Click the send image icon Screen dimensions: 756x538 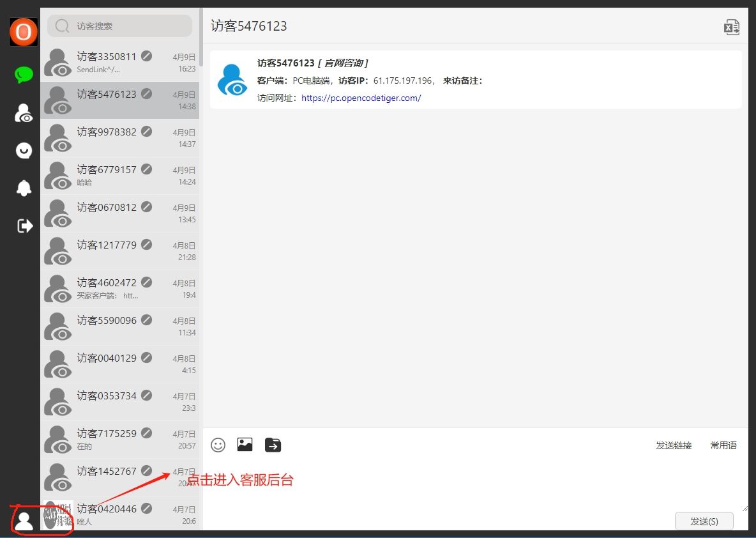coord(245,445)
